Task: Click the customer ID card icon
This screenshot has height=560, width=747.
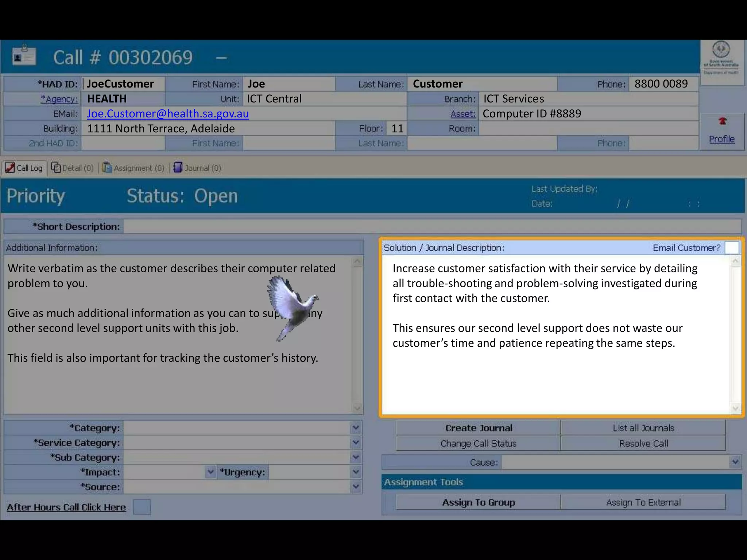Action: tap(24, 56)
